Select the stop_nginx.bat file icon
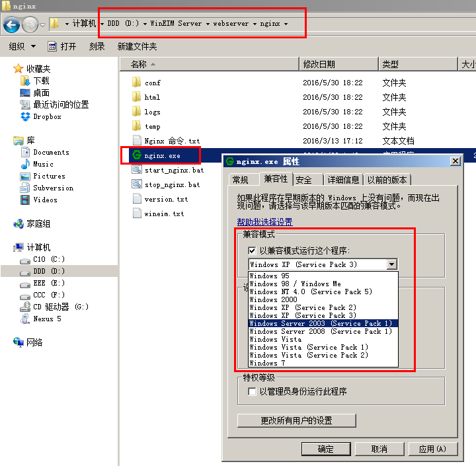Viewport: 476px width, 466px height. [x=136, y=184]
